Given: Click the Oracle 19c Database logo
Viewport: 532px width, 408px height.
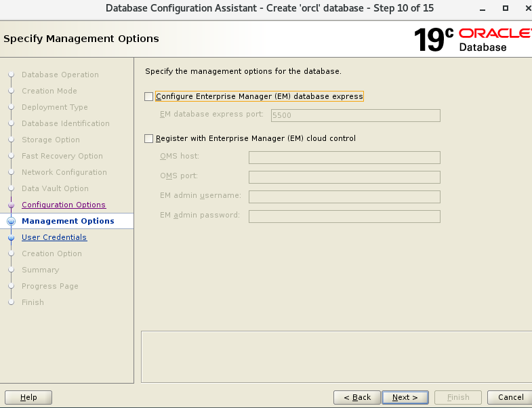Looking at the screenshot, I should coord(472,39).
